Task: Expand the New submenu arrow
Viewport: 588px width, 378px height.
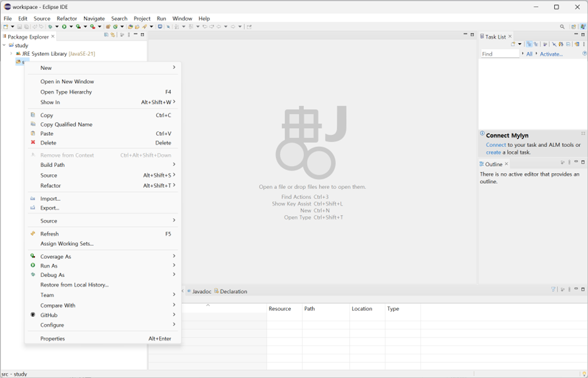Action: point(174,67)
